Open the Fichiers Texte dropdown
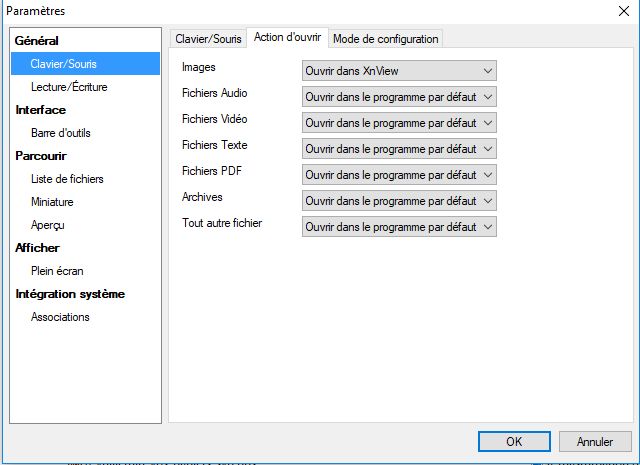Screen dimensions: 640x465 pyautogui.click(x=399, y=149)
